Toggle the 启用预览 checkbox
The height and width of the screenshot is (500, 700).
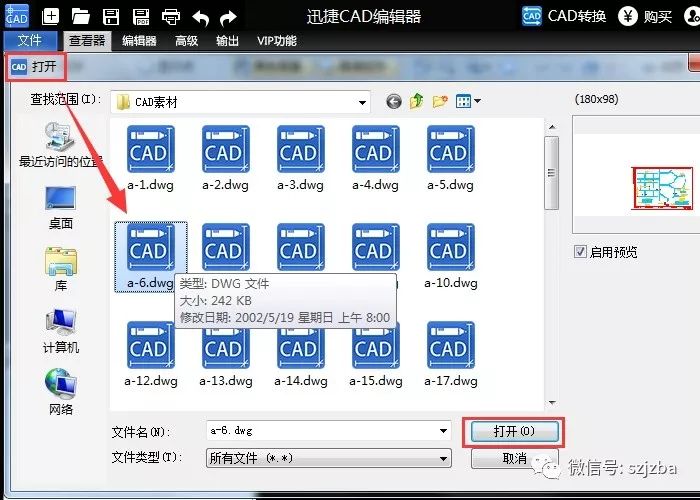(x=580, y=252)
